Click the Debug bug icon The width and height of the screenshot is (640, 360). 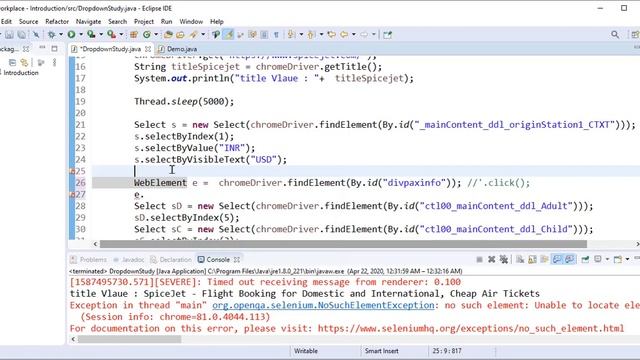51,35
